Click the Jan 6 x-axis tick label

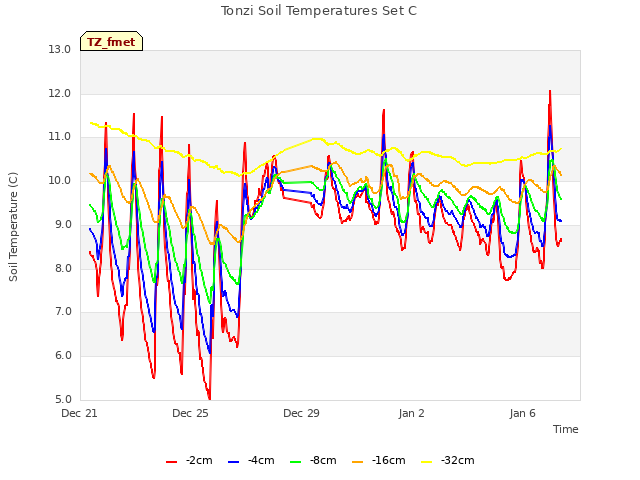tap(522, 413)
